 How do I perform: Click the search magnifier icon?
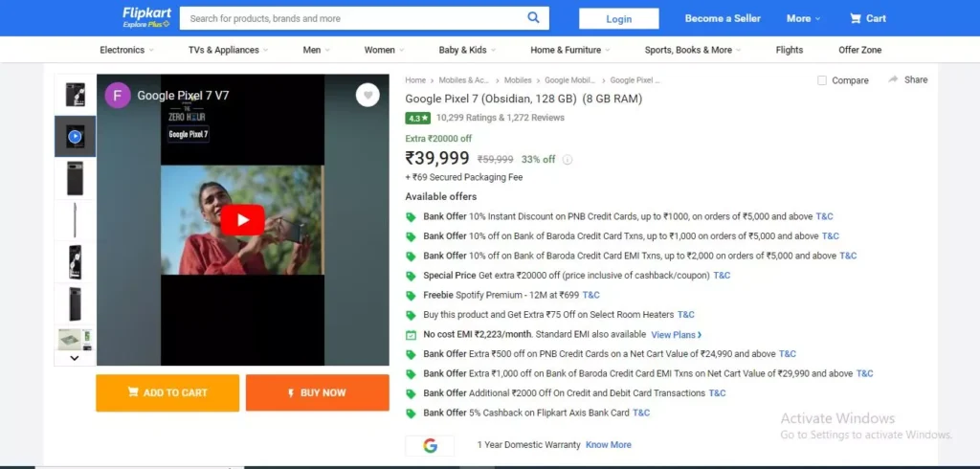point(533,17)
